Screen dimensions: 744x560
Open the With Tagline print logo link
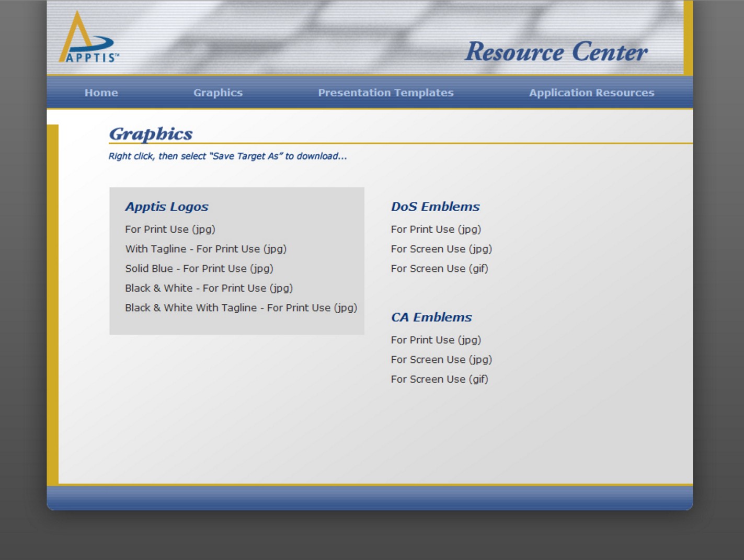(205, 249)
